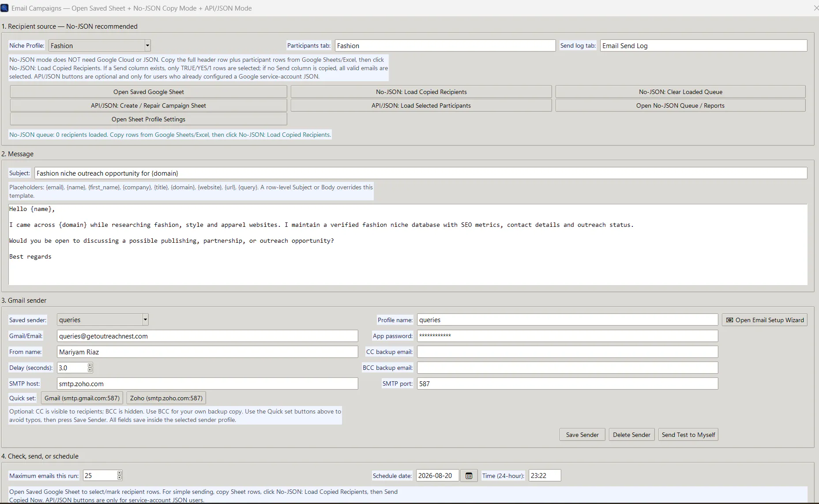
Task: Click the '2. Message' section heading
Action: (18, 154)
